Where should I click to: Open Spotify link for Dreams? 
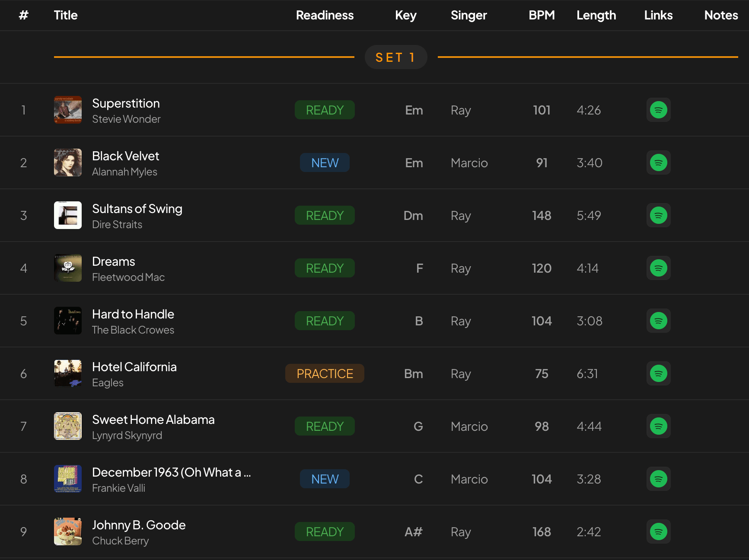click(658, 268)
